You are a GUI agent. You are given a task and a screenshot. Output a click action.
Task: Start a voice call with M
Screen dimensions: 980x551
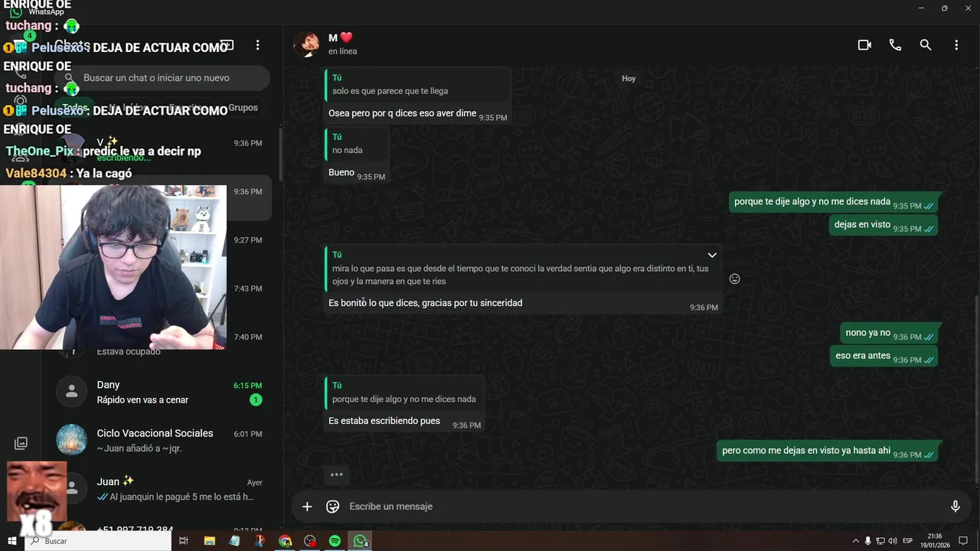click(895, 45)
